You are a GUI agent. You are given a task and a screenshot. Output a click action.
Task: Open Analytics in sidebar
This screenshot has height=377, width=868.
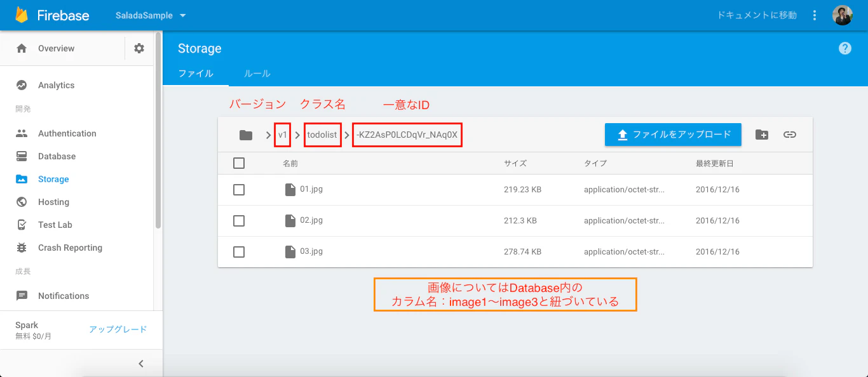click(56, 85)
